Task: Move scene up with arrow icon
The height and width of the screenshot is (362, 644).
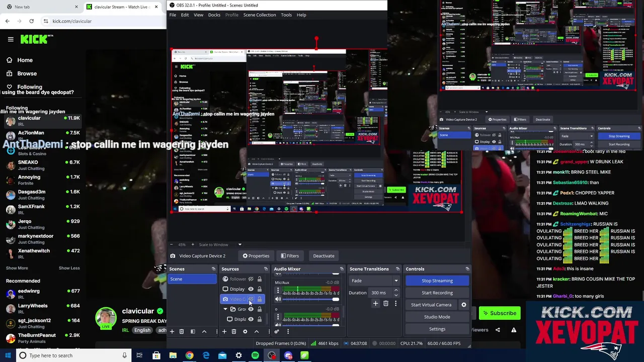Action: tap(204, 331)
